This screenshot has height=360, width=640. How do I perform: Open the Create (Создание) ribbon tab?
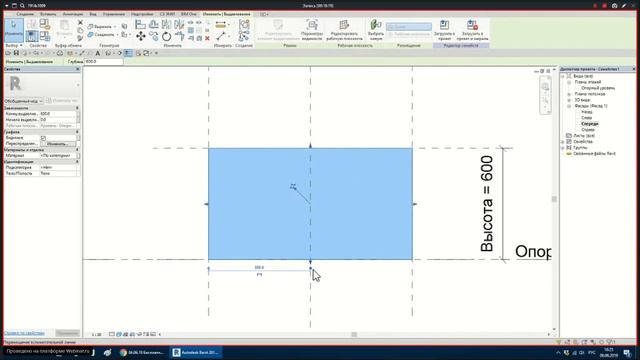(x=25, y=14)
